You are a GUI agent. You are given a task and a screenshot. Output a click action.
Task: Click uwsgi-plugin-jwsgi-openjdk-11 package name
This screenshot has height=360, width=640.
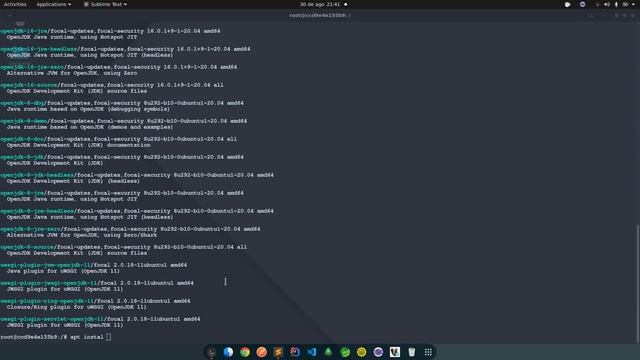point(49,283)
